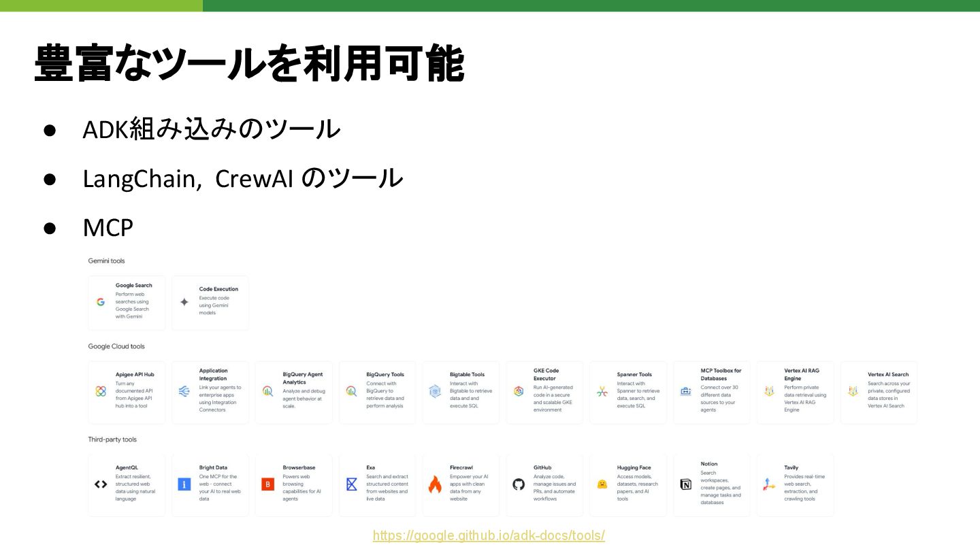The height and width of the screenshot is (551, 980).
Task: Click the GitHub octocat icon
Action: [519, 484]
